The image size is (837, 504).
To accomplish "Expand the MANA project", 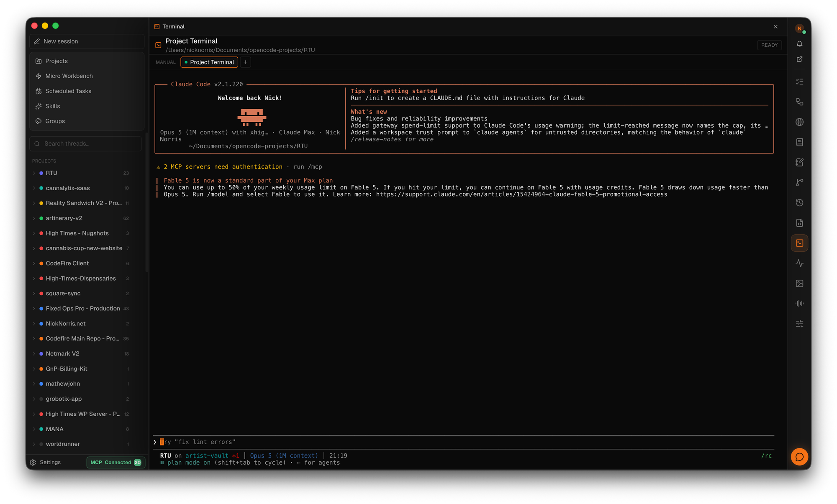I will click(34, 429).
